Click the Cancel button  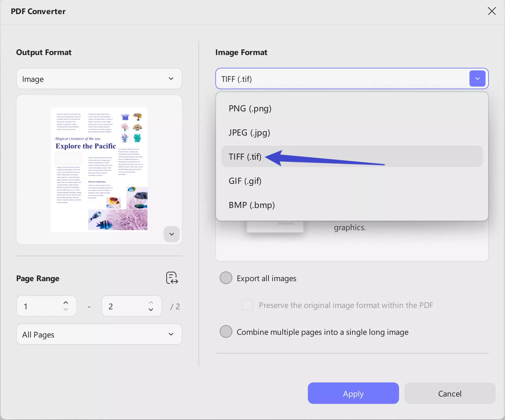click(x=449, y=393)
